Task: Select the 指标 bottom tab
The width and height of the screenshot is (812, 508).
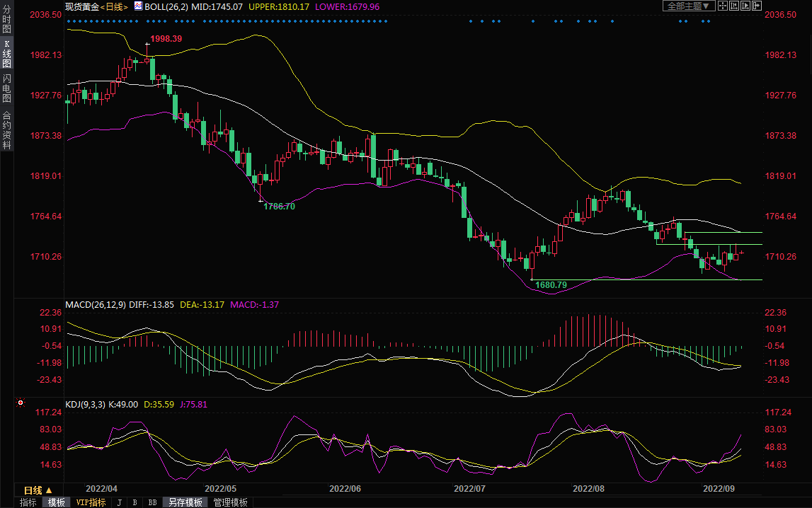Action: point(28,502)
